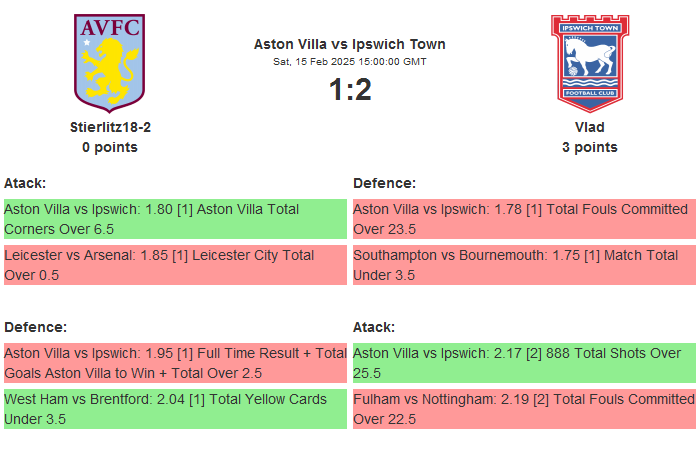Select the Southampton vs Bournemouth Under 3.5 bet

pos(524,265)
